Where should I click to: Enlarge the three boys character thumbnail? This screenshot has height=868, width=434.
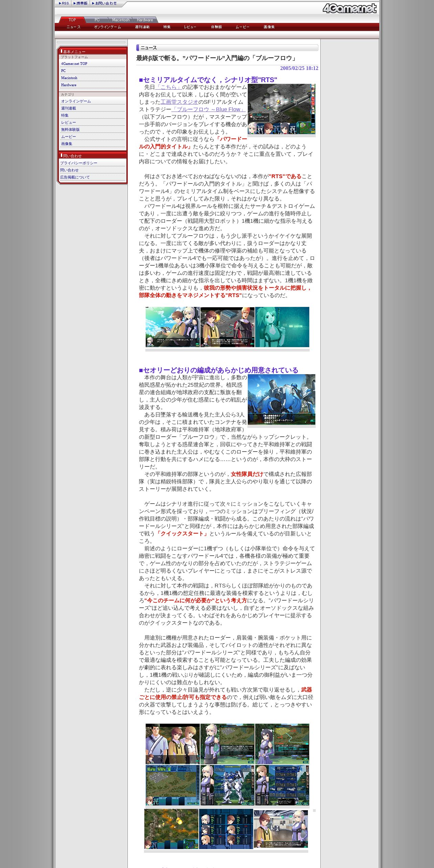[172, 744]
